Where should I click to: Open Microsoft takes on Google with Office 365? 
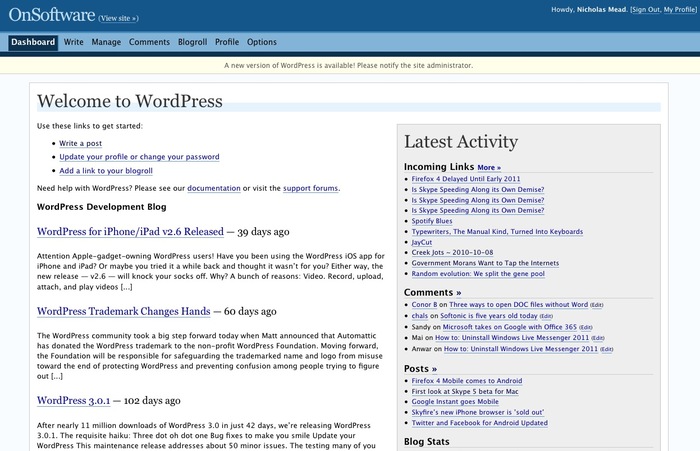510,327
